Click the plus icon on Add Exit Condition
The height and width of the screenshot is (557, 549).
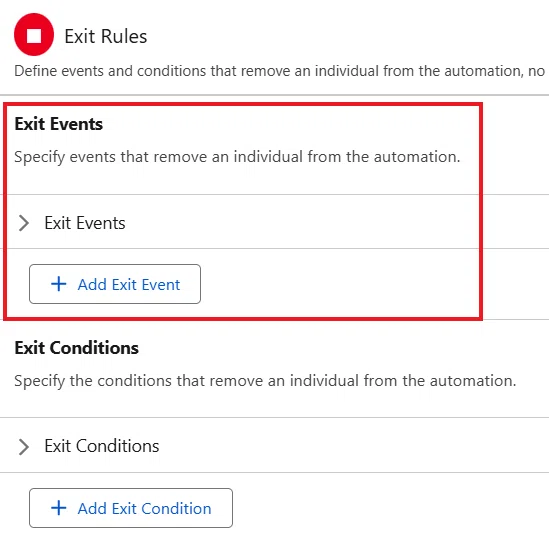click(x=59, y=508)
